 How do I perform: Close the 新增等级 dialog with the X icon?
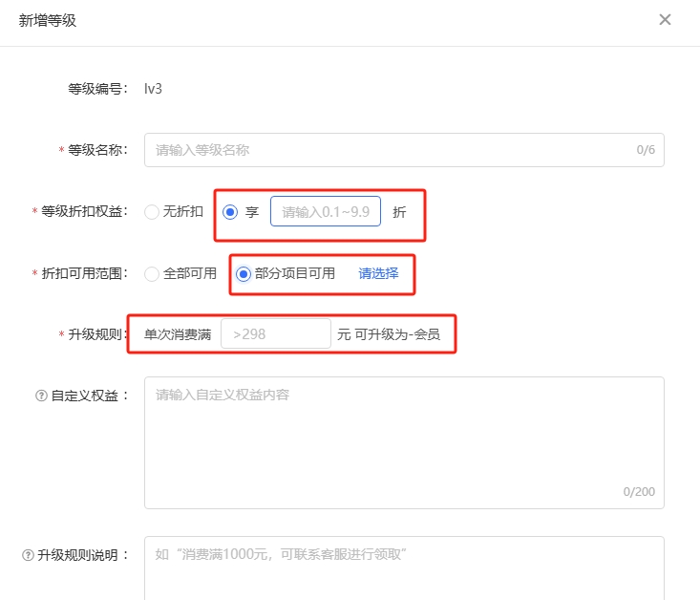[665, 20]
